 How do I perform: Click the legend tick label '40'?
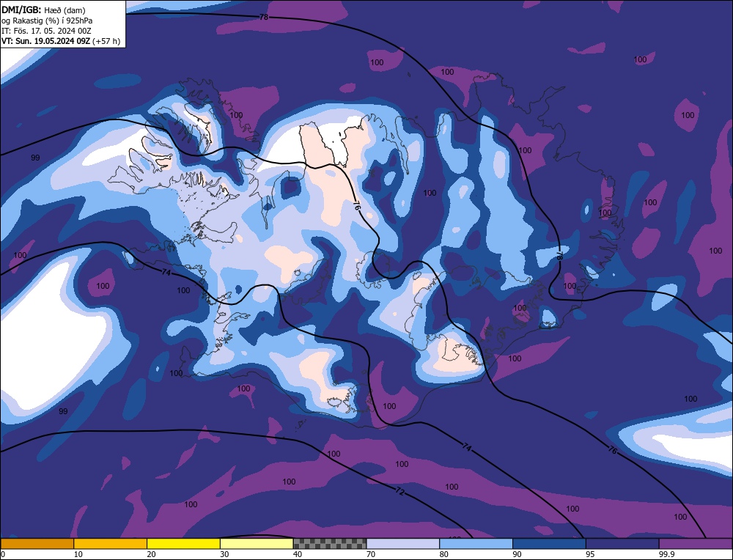(x=298, y=554)
